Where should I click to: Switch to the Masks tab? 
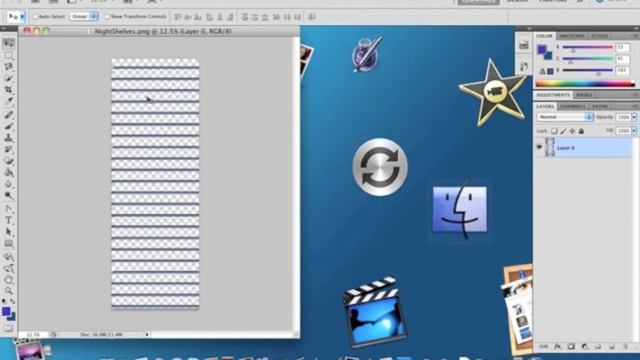[x=584, y=95]
